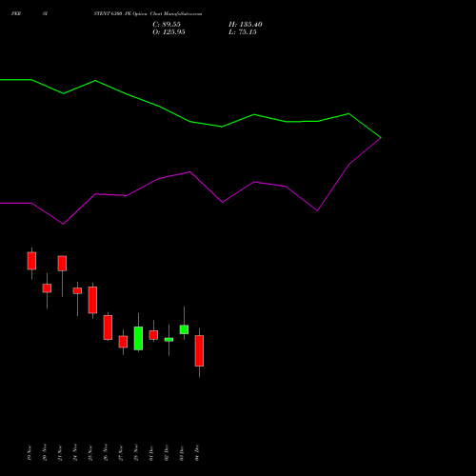Click the green candlestick for 28 Nov
476x476 pixels.
point(138,338)
